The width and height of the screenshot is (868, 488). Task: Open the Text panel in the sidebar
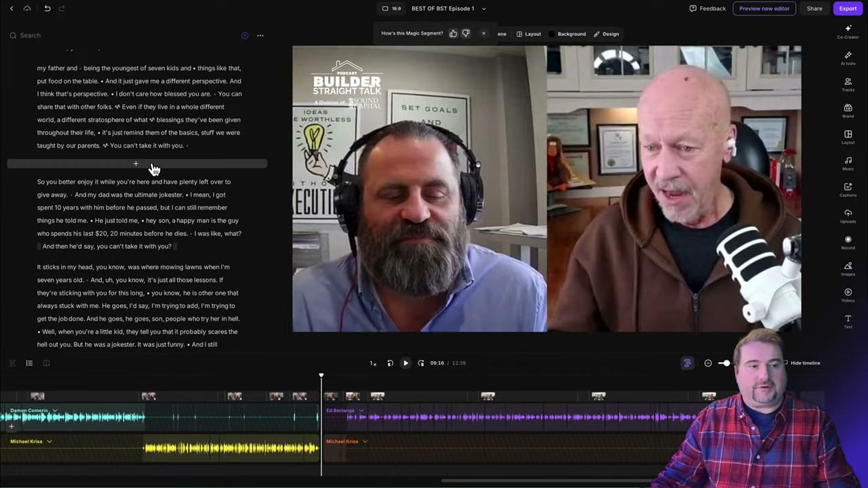click(x=848, y=321)
